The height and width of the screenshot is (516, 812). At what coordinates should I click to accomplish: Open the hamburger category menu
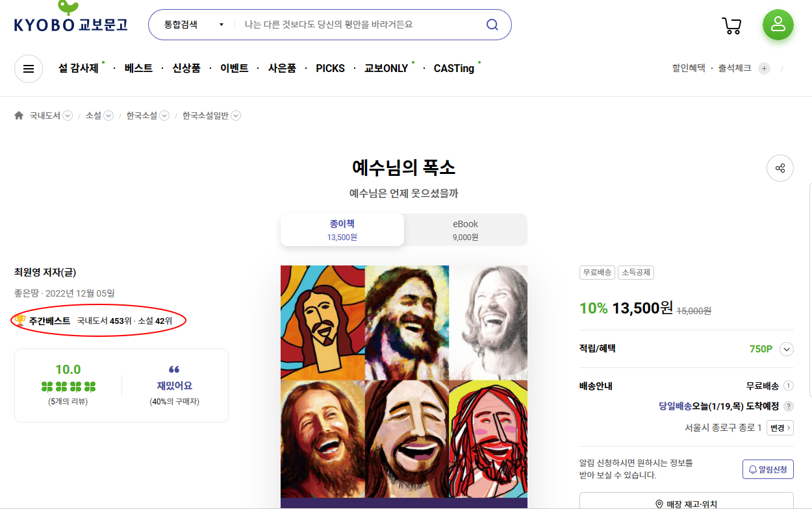point(29,69)
